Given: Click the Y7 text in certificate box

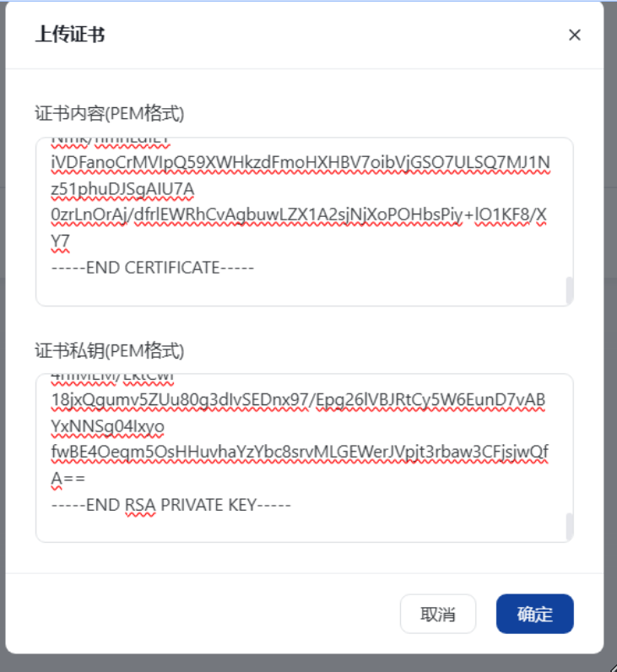Looking at the screenshot, I should 60,241.
